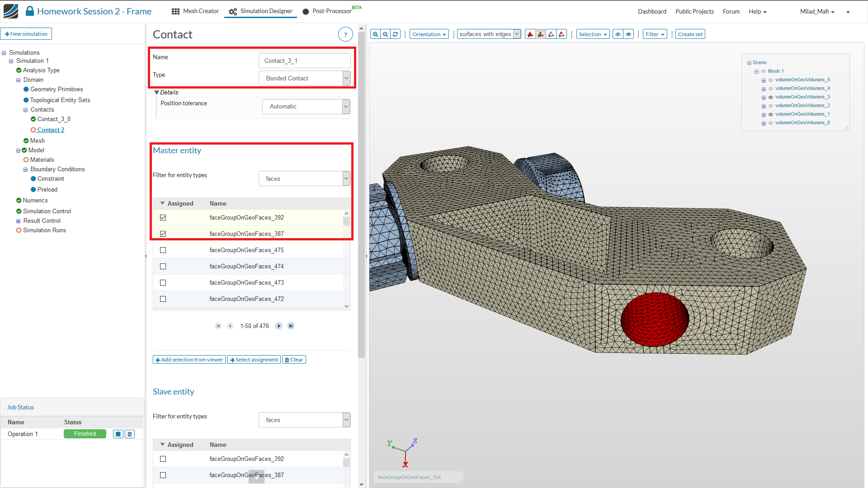Collapse the Boundary Conditions tree node

coord(26,170)
